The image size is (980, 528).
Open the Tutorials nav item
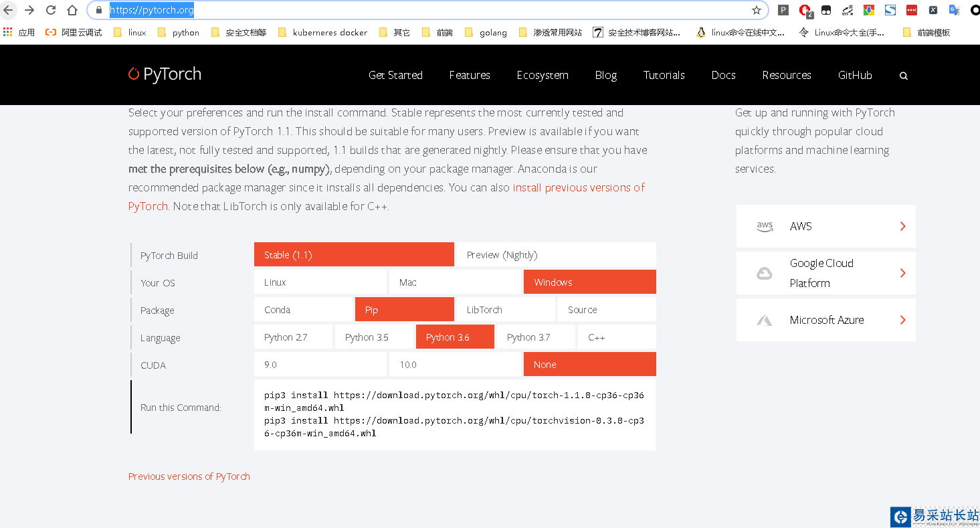pos(664,75)
